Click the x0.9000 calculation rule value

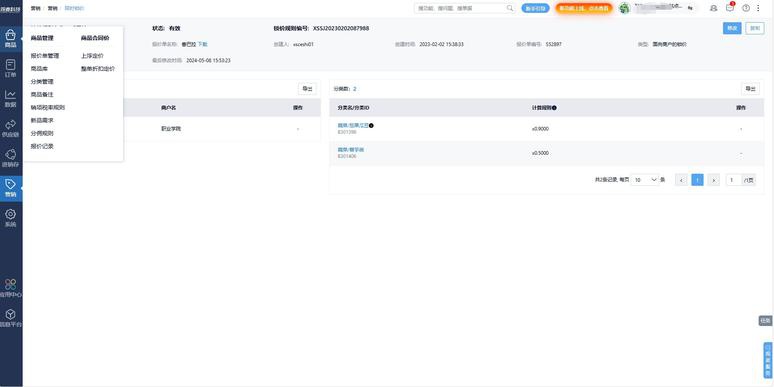[x=540, y=129]
